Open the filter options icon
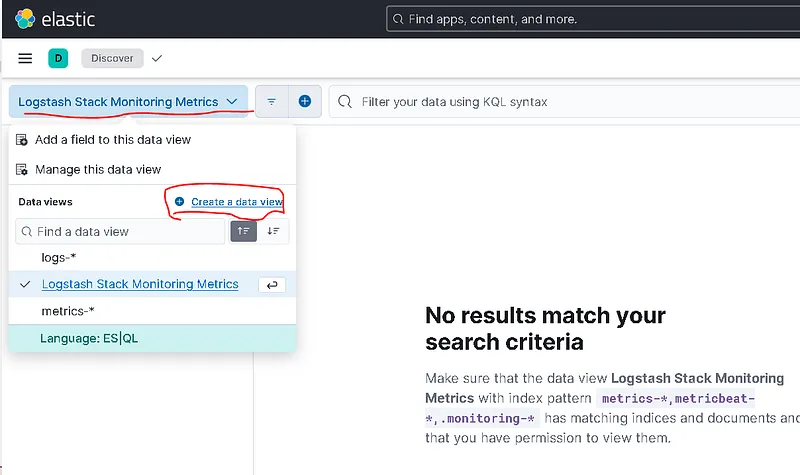The height and width of the screenshot is (475, 800). click(x=271, y=102)
